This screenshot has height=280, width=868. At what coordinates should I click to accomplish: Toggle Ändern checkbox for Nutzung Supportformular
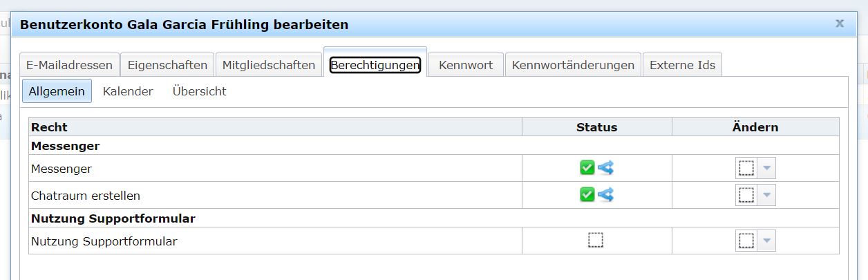[746, 241]
